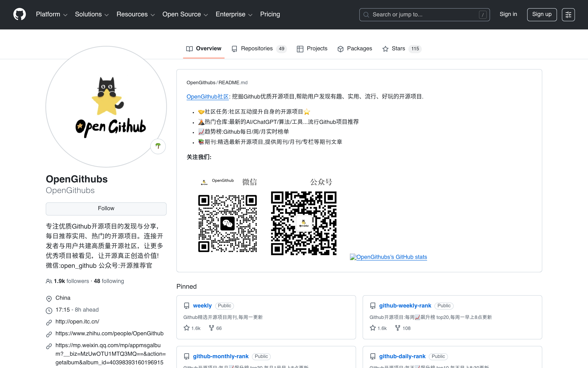Click the Projects tab table icon
This screenshot has height=368, width=588.
point(300,49)
